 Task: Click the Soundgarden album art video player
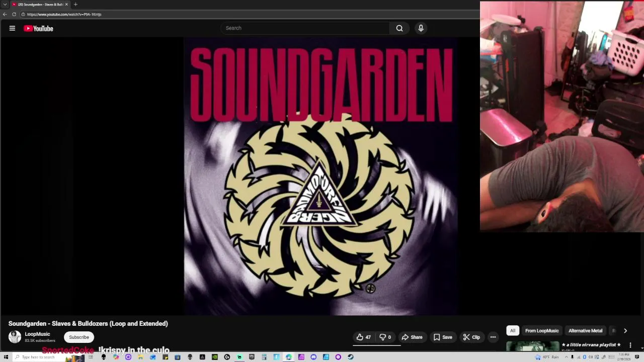tap(321, 176)
